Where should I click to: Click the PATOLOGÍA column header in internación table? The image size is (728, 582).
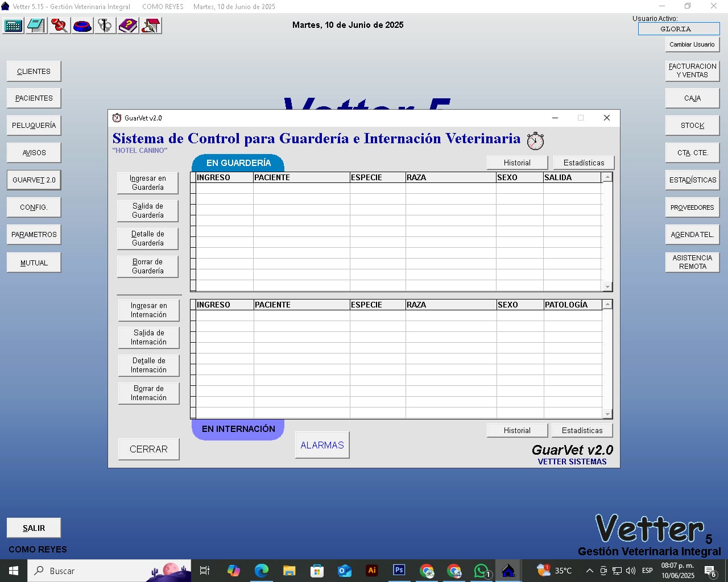(573, 305)
